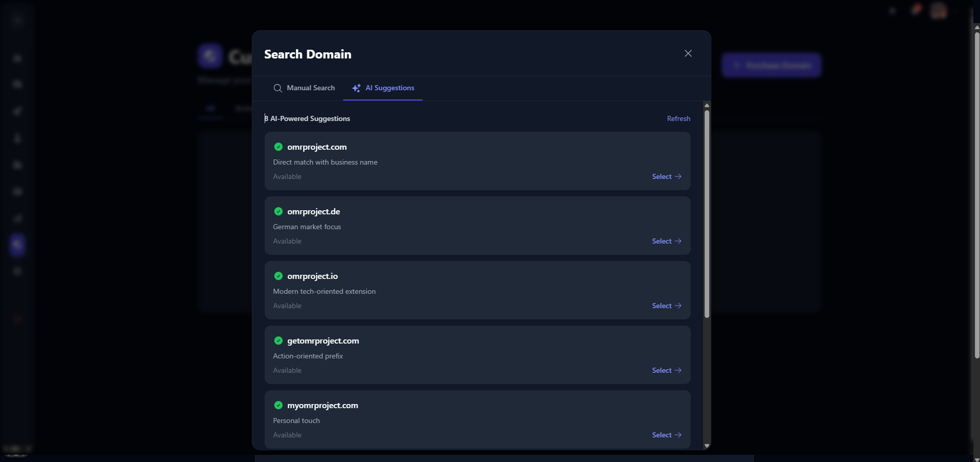Select the omrproject.de domain
980x462 pixels.
click(x=662, y=241)
